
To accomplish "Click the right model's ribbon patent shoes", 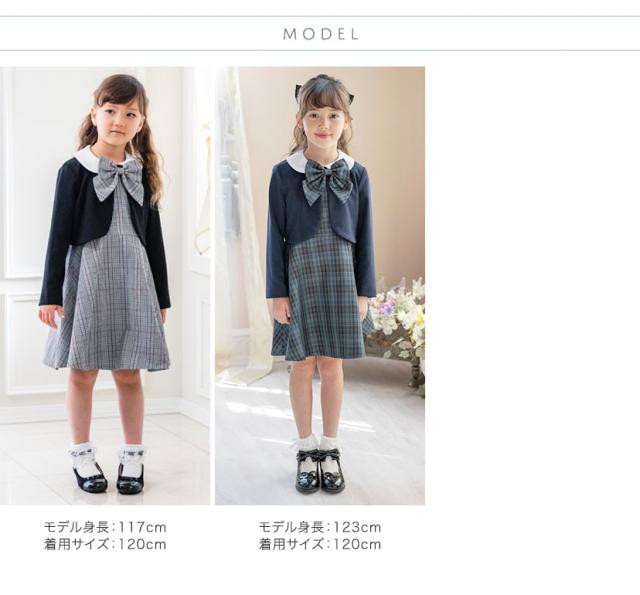I will [320, 471].
